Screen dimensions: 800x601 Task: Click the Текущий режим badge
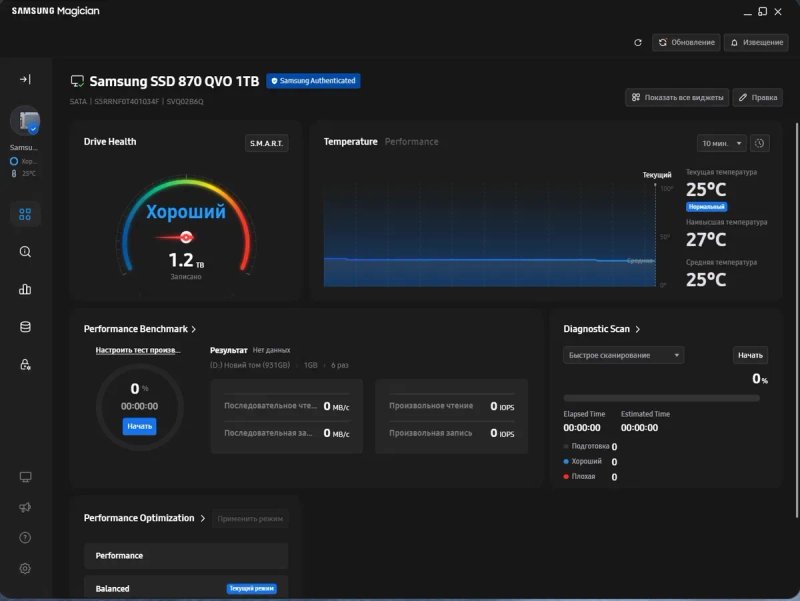(252, 588)
